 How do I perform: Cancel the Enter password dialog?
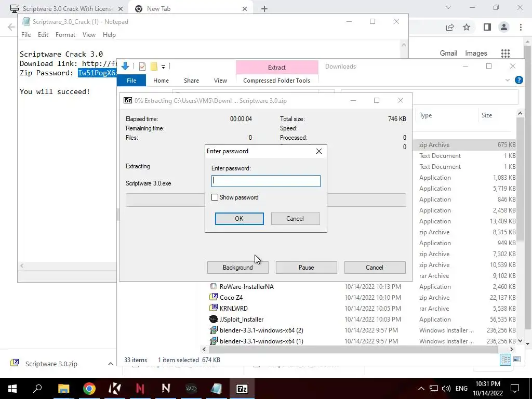[x=295, y=219]
